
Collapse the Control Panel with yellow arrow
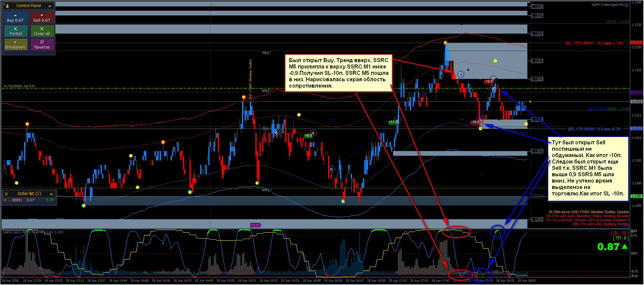(x=50, y=6)
